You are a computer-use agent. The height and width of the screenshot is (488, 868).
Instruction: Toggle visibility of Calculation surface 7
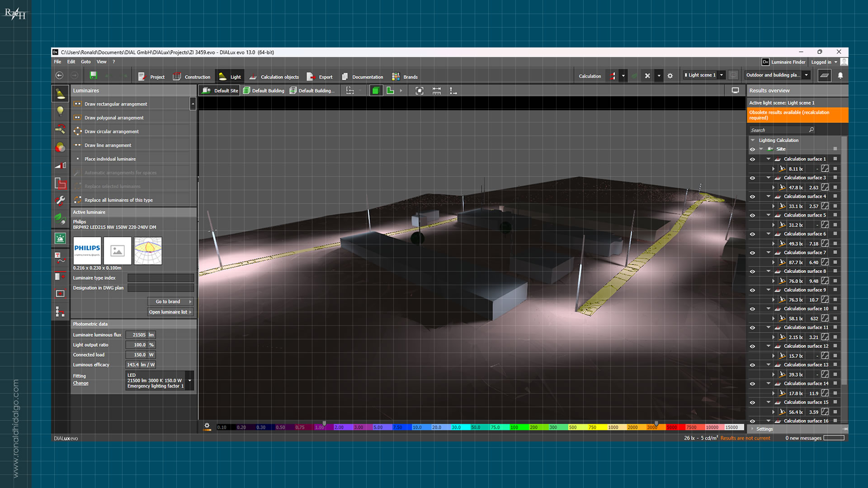click(x=752, y=253)
